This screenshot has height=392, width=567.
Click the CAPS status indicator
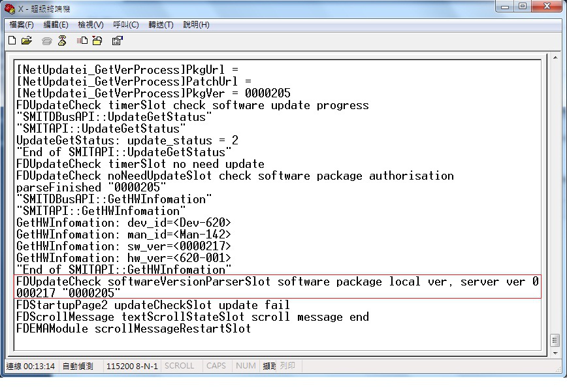pyautogui.click(x=216, y=366)
